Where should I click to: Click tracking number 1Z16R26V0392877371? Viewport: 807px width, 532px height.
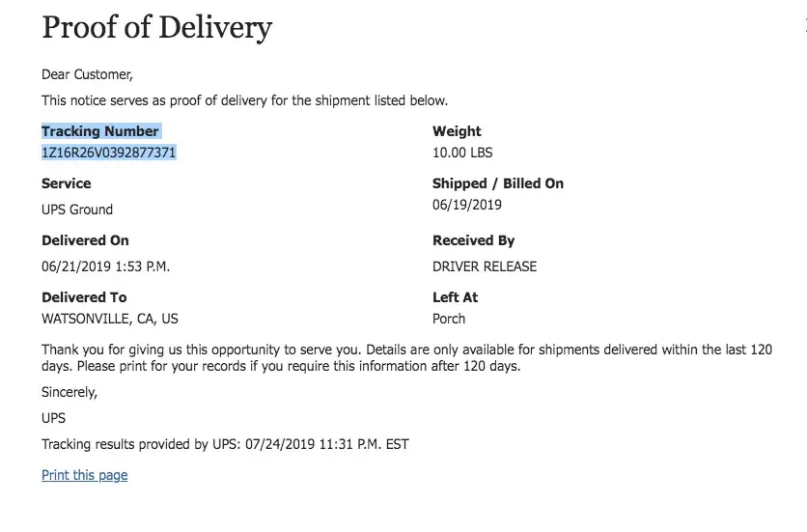(108, 153)
